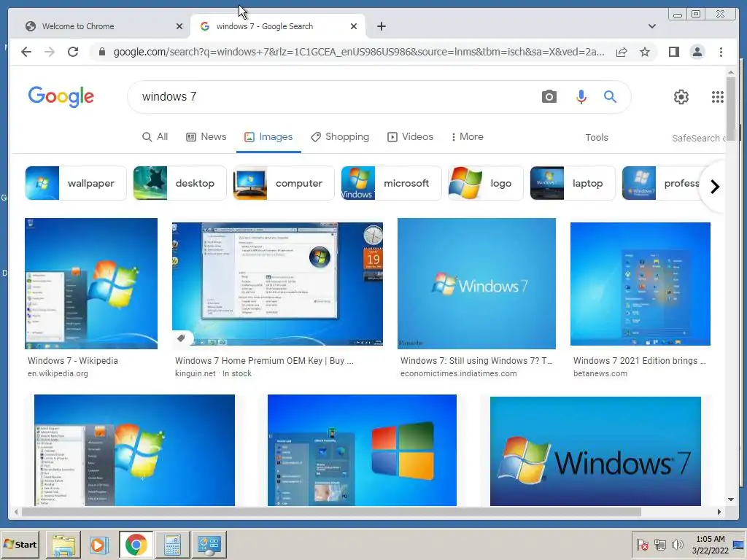The height and width of the screenshot is (560, 747).
Task: Open a new tab with plus button
Action: (381, 26)
